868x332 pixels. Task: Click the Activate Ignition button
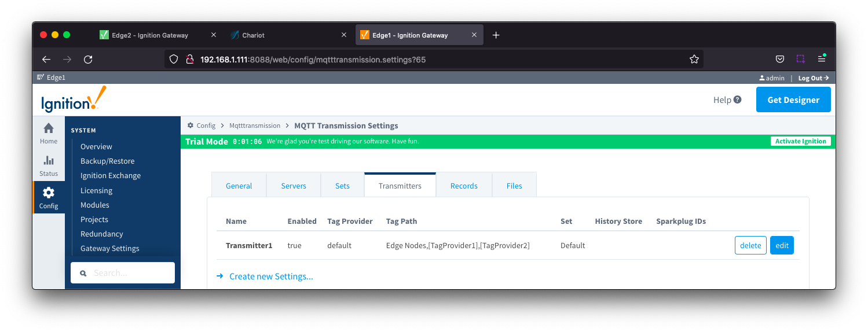point(801,141)
